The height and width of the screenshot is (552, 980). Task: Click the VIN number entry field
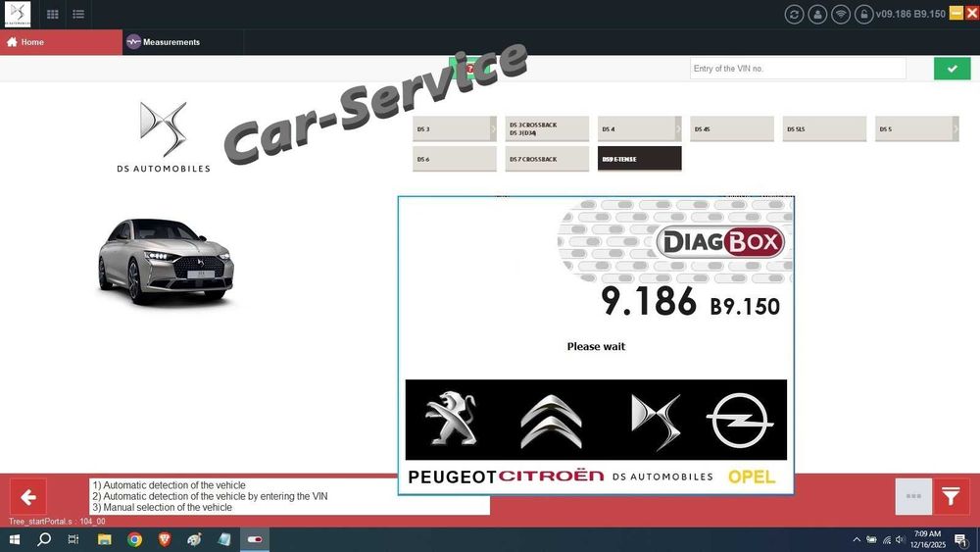(798, 68)
